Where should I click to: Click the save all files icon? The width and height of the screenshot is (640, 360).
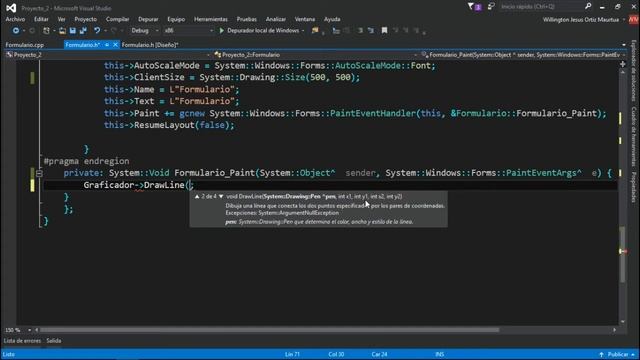(x=83, y=31)
